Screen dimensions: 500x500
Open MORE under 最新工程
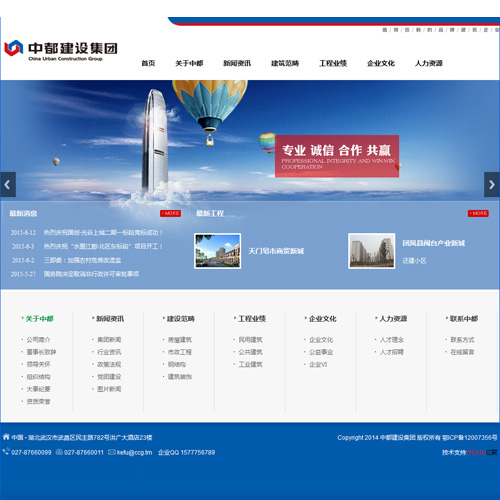point(478,213)
